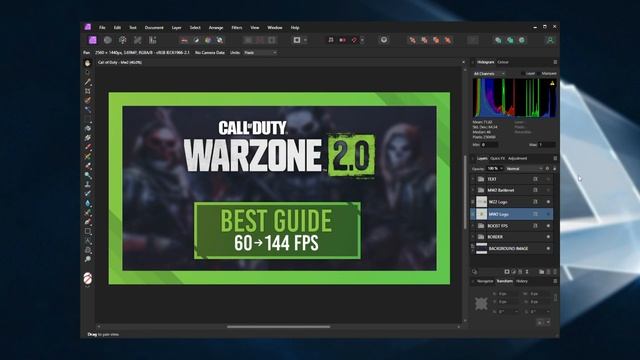The width and height of the screenshot is (640, 360).
Task: Select the View (hand) tool
Action: (x=87, y=63)
